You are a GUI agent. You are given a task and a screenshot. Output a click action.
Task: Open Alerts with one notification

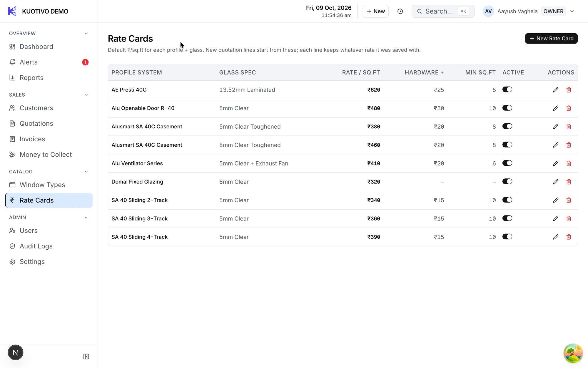click(49, 62)
